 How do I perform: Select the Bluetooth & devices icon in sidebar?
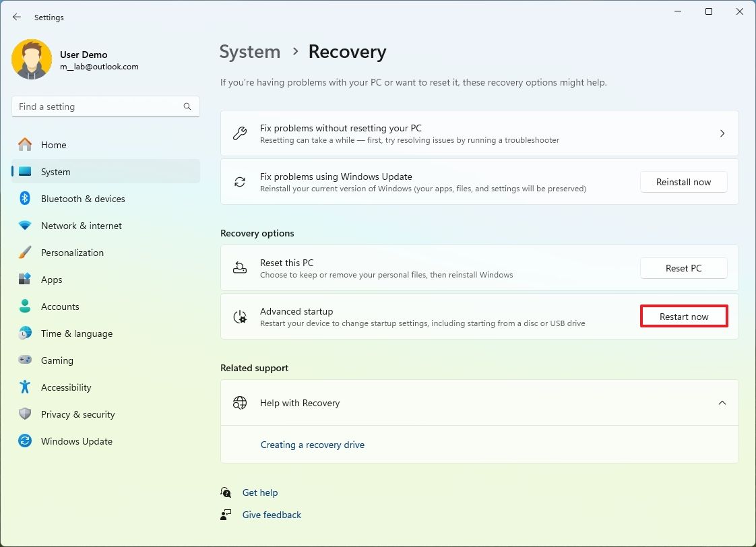click(x=25, y=198)
